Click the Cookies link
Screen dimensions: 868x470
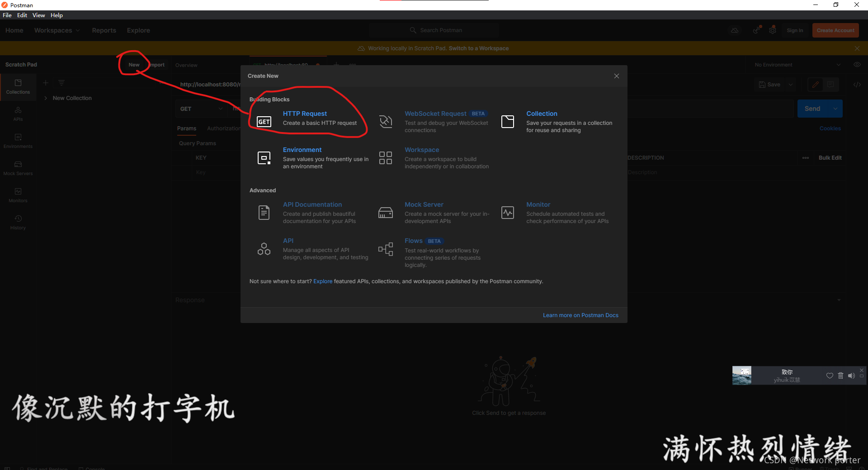pyautogui.click(x=830, y=128)
